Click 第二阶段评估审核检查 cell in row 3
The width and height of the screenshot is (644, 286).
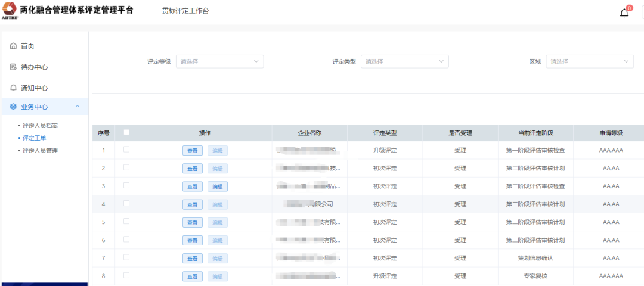click(535, 186)
